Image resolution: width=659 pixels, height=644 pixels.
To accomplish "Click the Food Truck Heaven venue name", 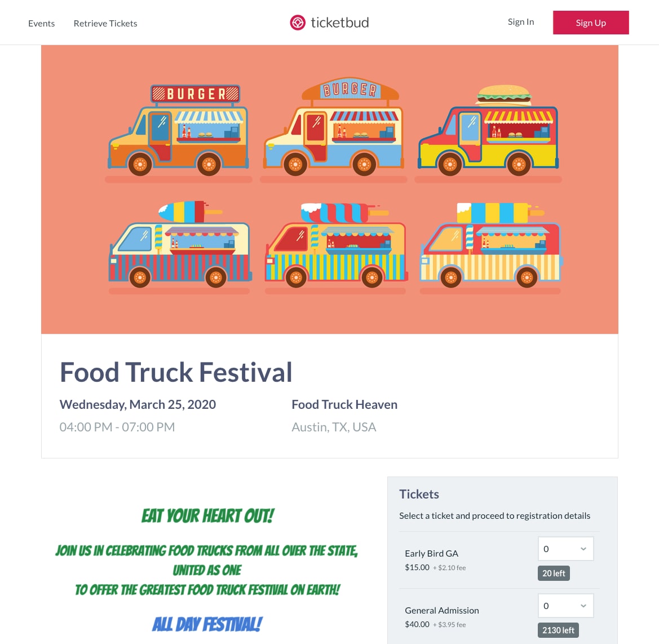I will (344, 404).
